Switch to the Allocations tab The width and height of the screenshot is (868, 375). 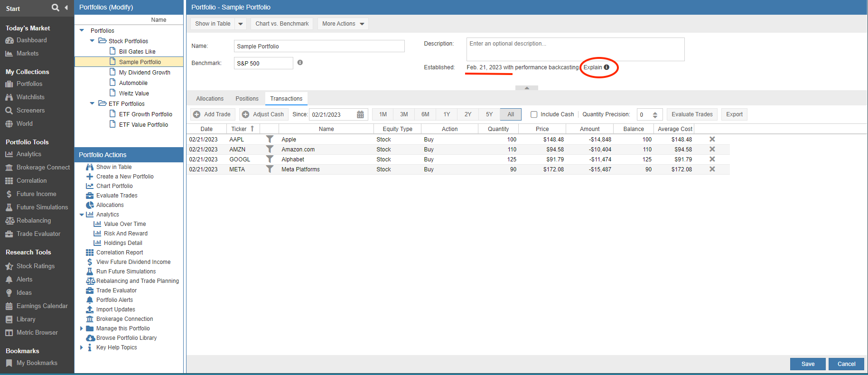click(210, 99)
